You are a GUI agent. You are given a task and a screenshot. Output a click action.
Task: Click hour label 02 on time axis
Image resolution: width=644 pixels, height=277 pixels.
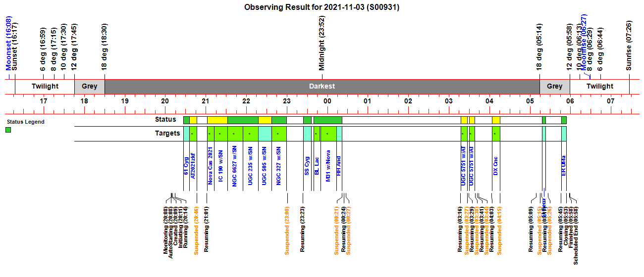[408, 101]
